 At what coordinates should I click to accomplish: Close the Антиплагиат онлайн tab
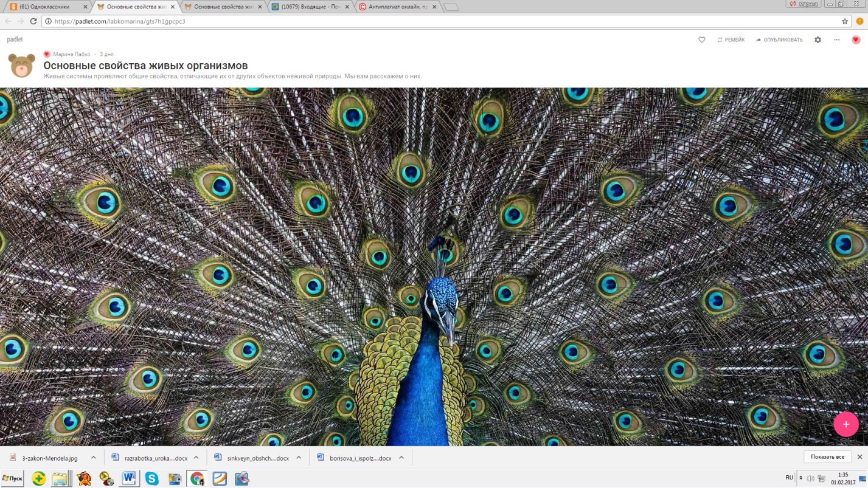click(434, 7)
